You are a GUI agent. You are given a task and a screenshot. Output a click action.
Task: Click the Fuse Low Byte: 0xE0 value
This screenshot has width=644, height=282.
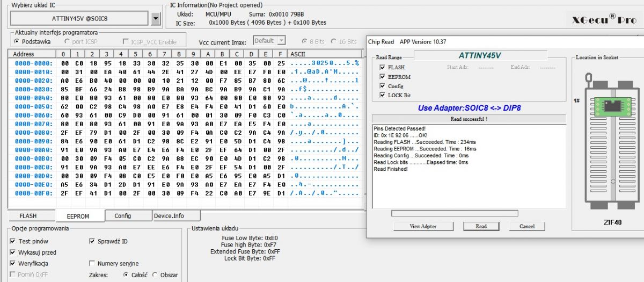point(250,237)
